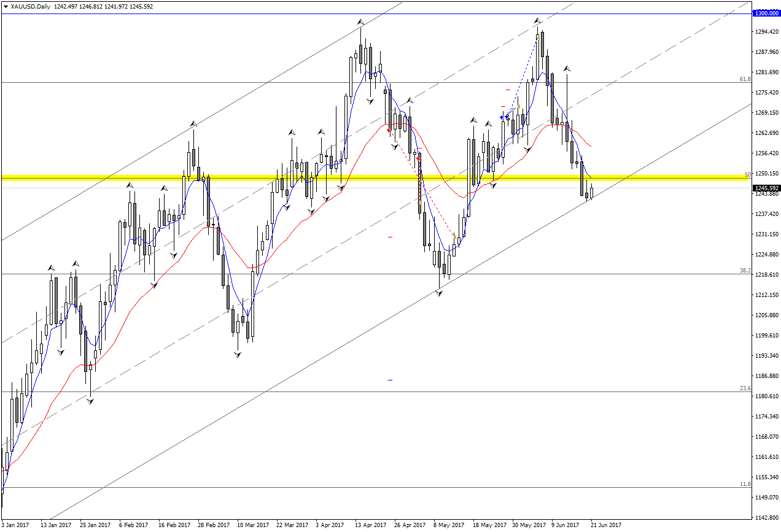The width and height of the screenshot is (781, 532).
Task: Click the 1155.340 price axis value
Action: (767, 477)
